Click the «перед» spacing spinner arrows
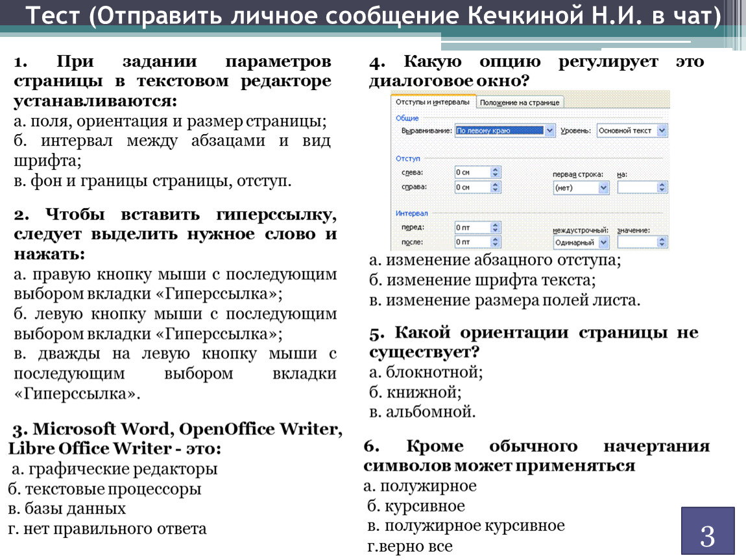The height and width of the screenshot is (560, 746). (496, 227)
